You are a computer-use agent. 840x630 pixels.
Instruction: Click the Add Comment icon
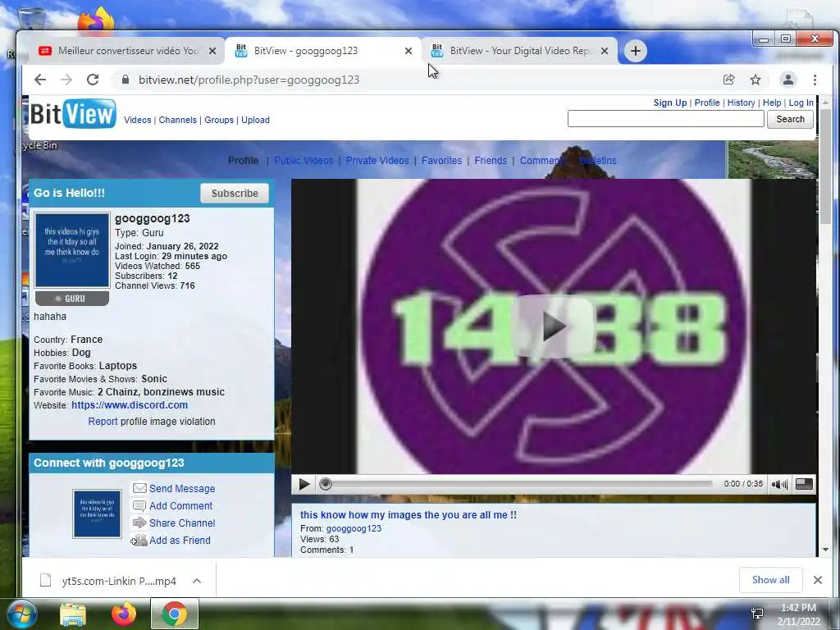pyautogui.click(x=139, y=505)
